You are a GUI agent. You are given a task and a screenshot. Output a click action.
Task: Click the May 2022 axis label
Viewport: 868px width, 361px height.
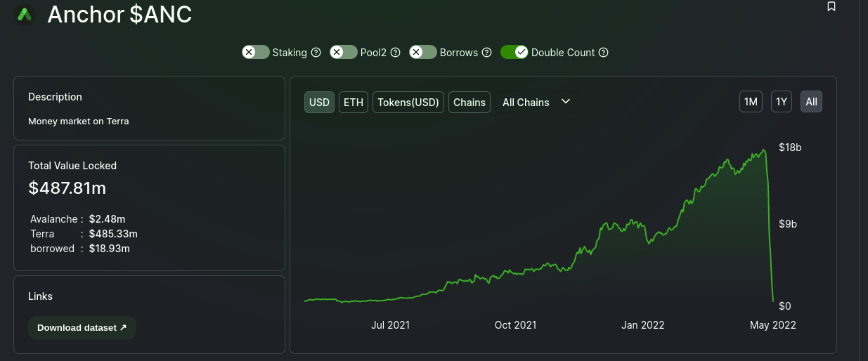773,325
